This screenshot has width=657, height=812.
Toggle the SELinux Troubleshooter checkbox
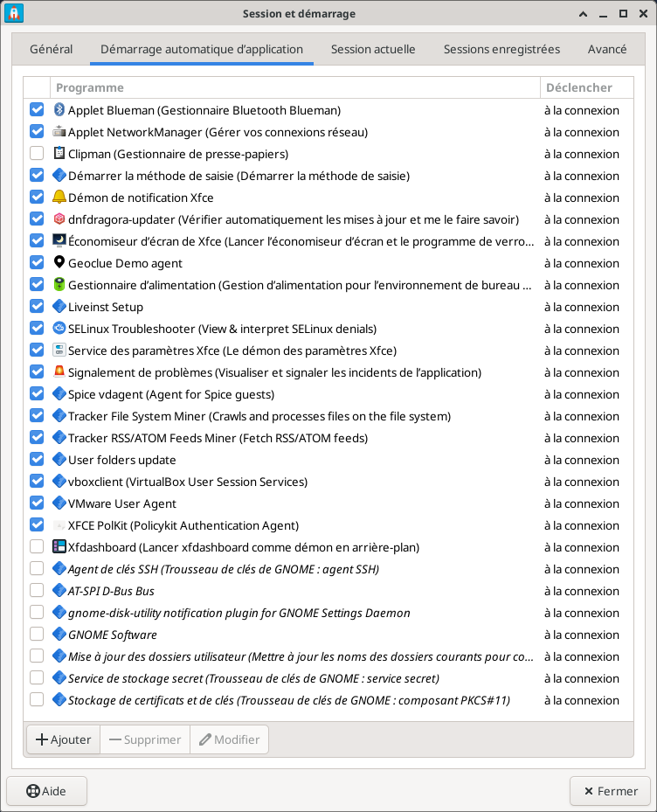click(37, 329)
